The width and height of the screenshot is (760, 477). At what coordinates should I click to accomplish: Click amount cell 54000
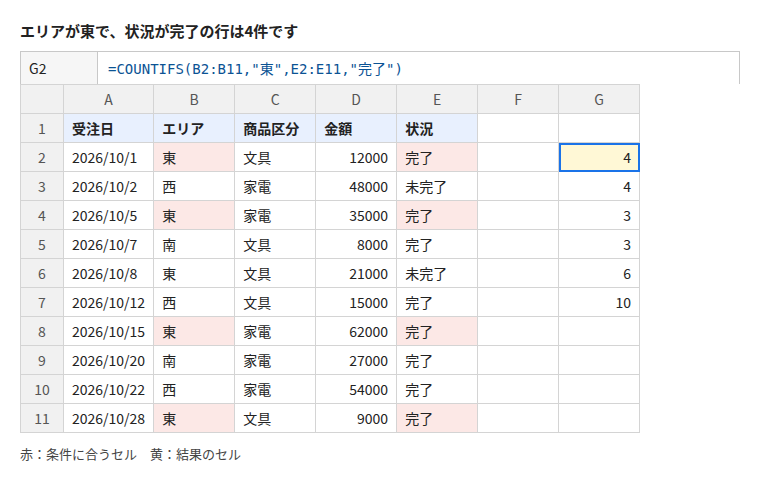pyautogui.click(x=356, y=390)
